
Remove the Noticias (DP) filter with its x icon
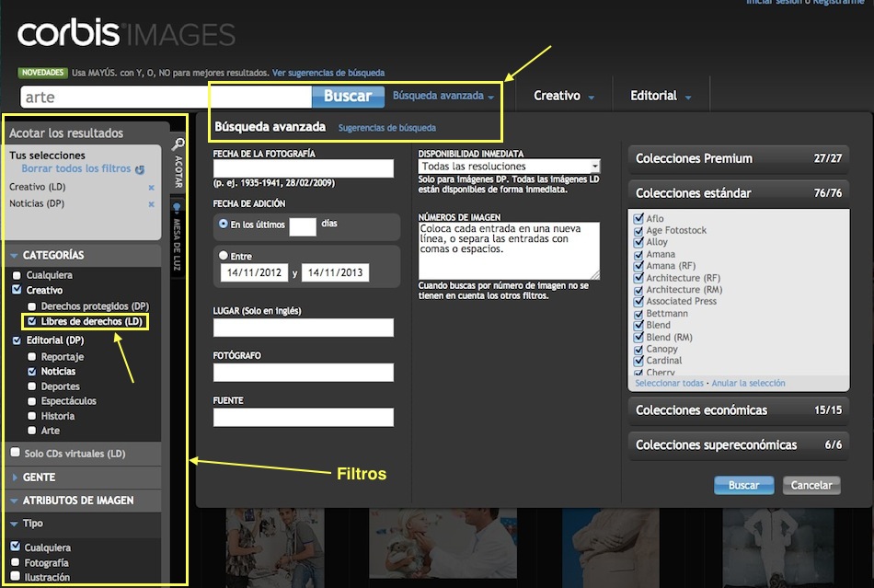point(151,203)
